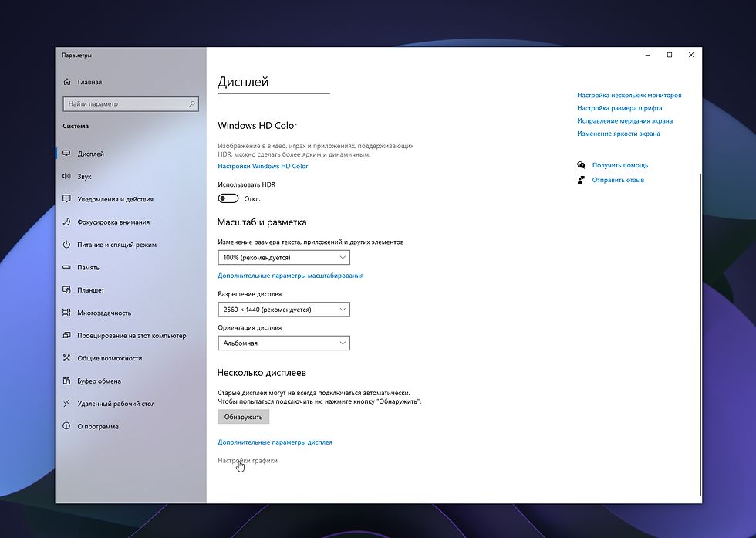Image resolution: width=756 pixels, height=538 pixels.
Task: Open Дополнительные параметры дисплея link
Action: (275, 442)
